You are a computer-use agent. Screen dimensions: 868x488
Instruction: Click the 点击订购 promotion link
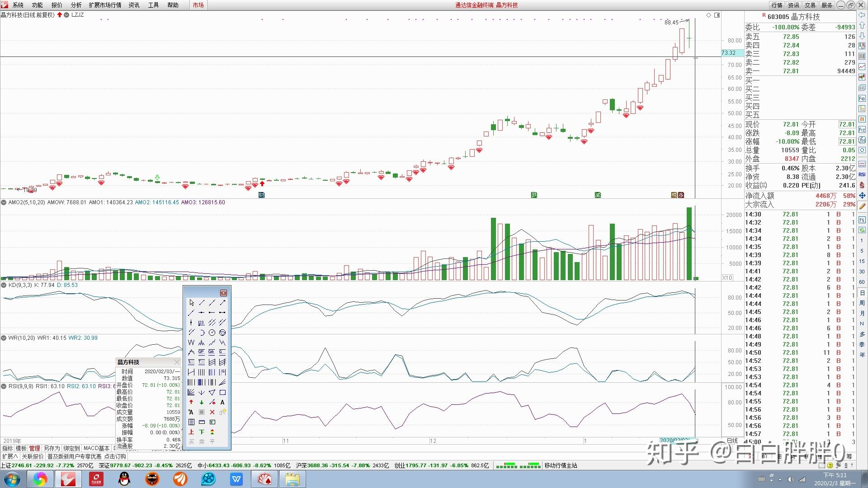(115, 456)
